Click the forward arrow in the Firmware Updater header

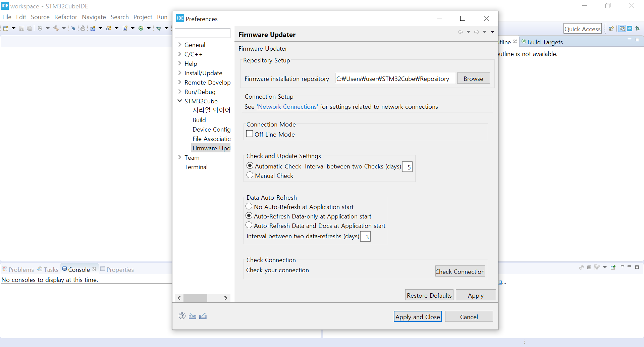tap(477, 32)
